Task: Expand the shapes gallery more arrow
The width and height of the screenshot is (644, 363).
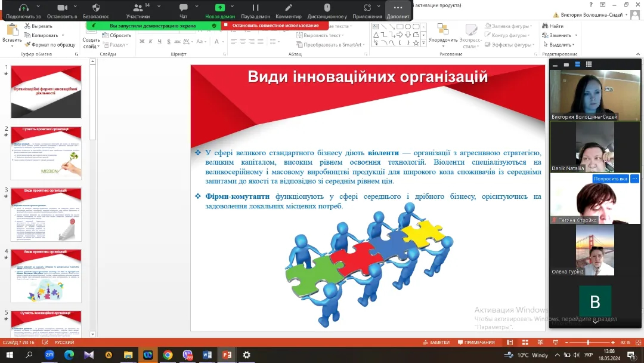Action: 424,43
